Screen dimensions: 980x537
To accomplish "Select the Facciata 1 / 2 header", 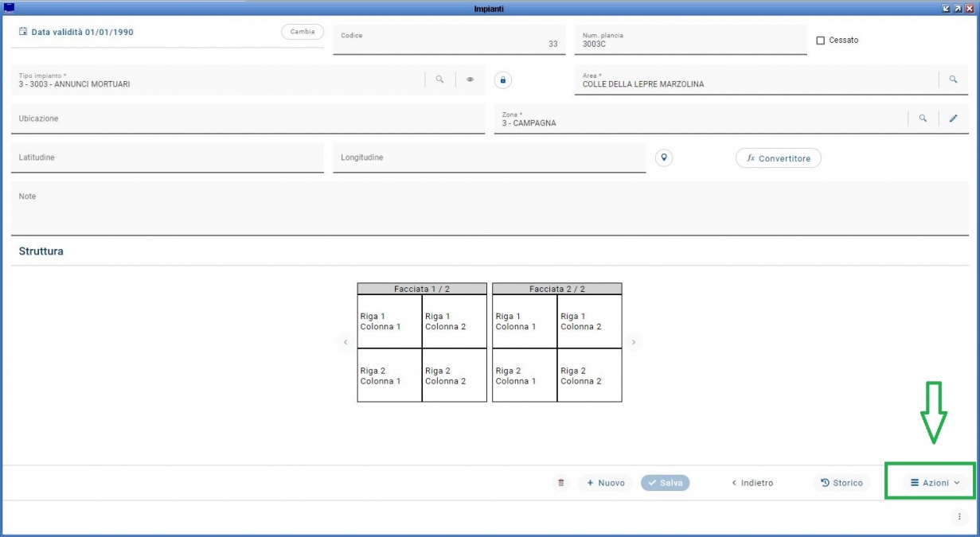I will 421,290.
